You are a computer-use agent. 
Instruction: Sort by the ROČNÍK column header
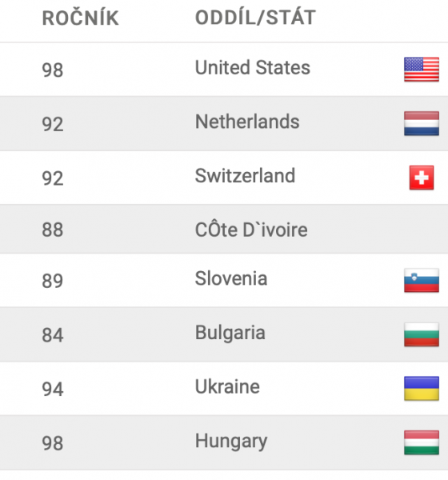click(80, 18)
